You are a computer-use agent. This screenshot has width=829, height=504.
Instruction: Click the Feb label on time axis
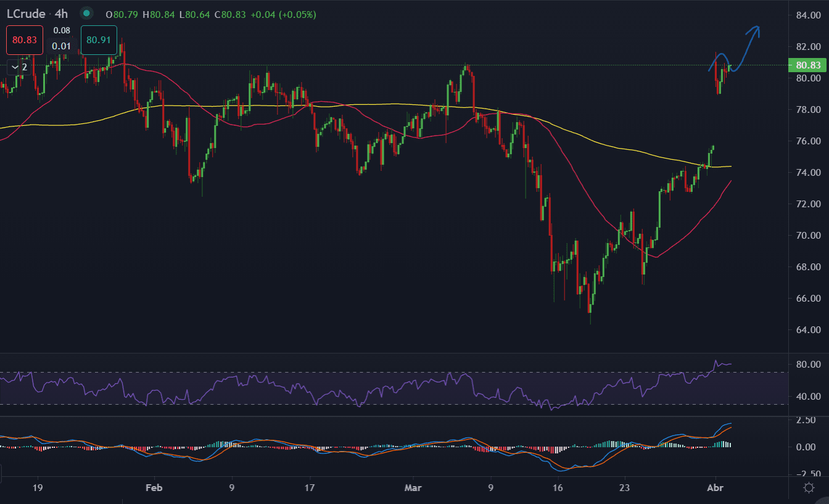154,488
